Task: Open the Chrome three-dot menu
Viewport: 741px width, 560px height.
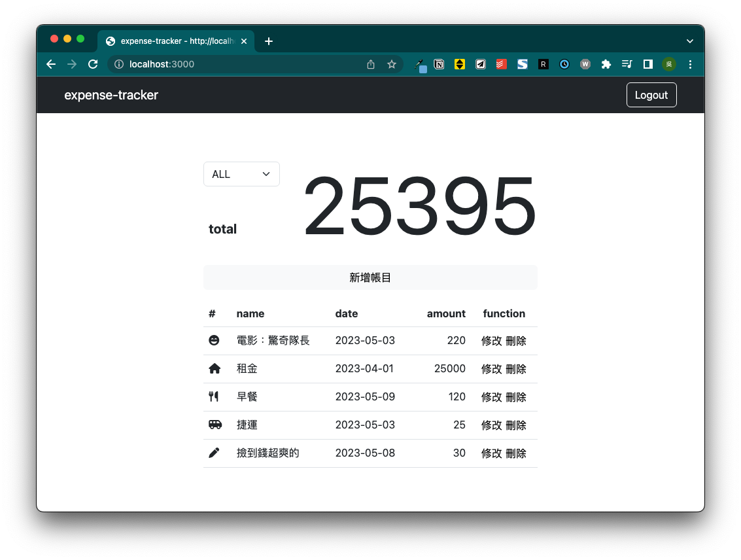Action: pyautogui.click(x=690, y=64)
